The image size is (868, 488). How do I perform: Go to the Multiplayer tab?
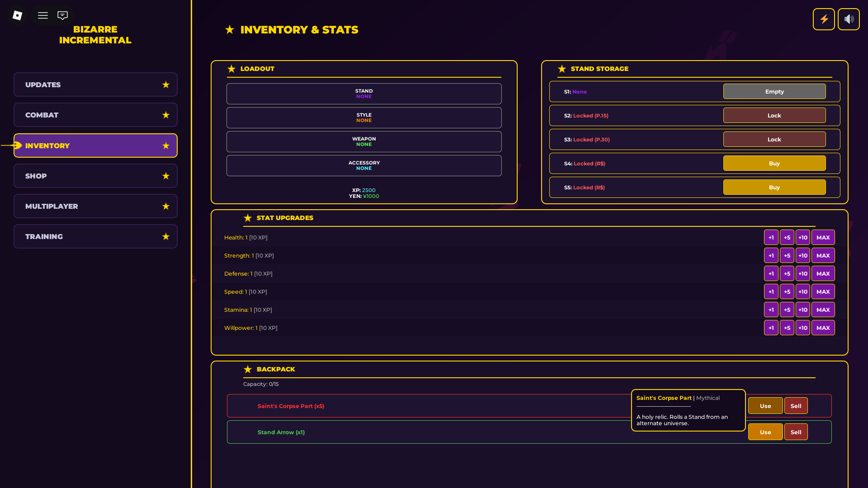[95, 206]
